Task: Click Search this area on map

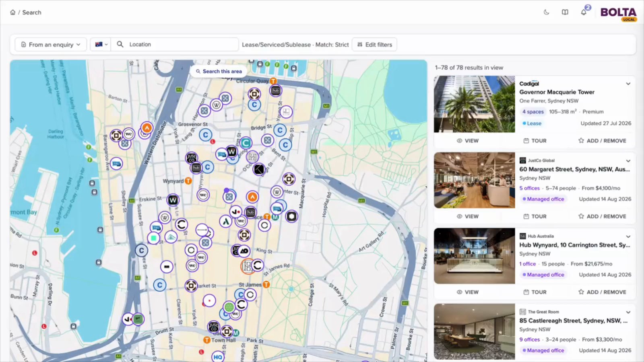Action: click(219, 71)
